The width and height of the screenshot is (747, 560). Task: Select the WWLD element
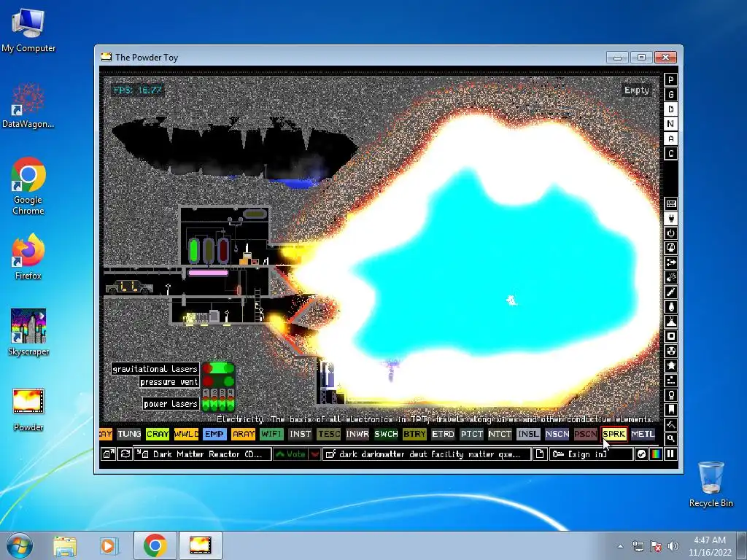click(x=186, y=435)
